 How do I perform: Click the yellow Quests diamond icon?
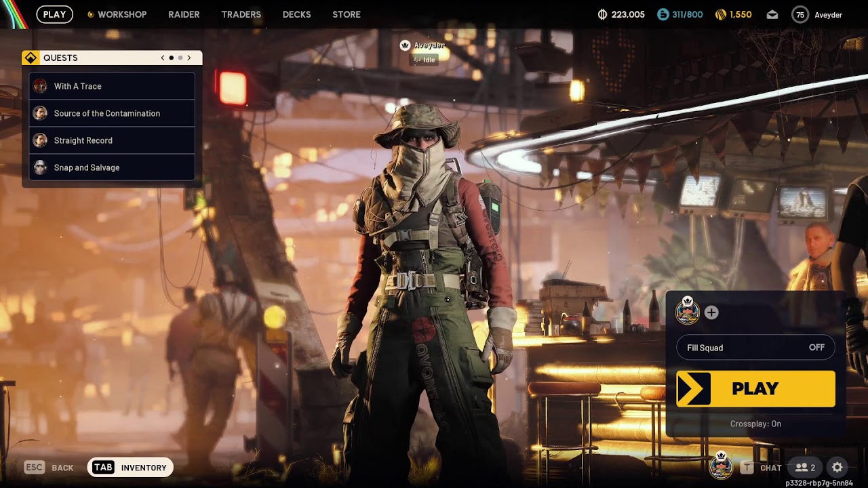pos(31,58)
